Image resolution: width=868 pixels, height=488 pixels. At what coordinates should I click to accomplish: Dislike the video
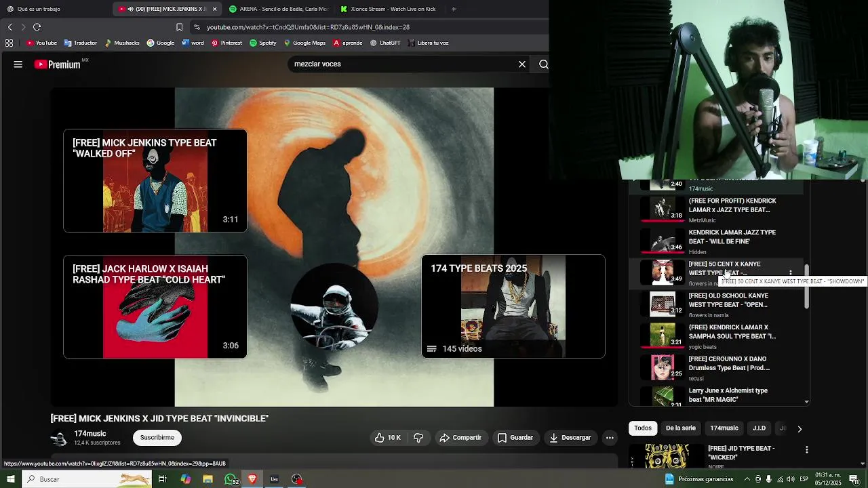[x=418, y=438]
